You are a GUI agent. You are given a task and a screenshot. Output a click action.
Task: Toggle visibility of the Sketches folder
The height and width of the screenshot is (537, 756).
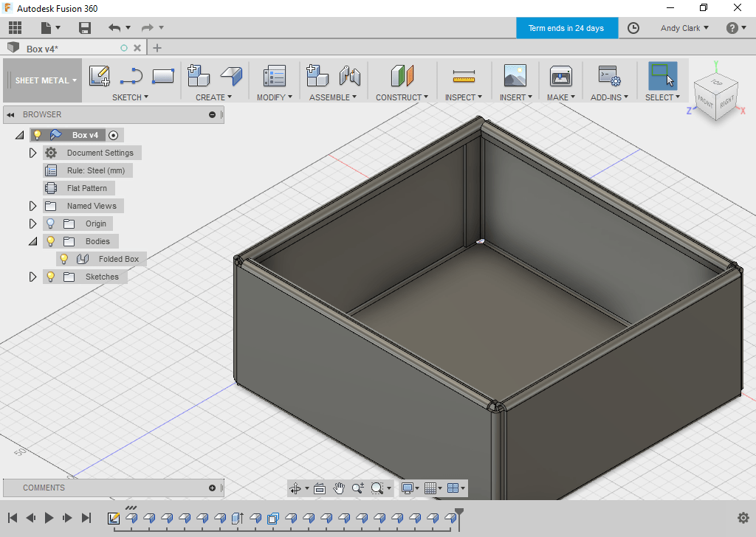[51, 277]
